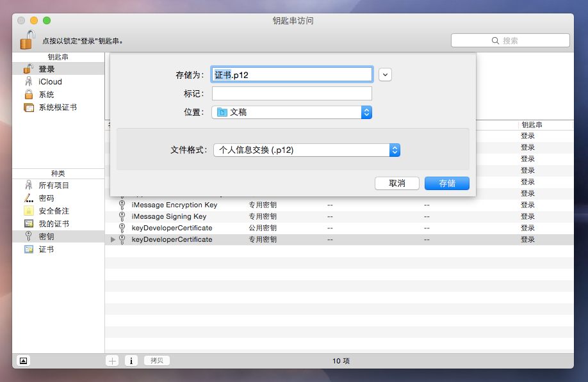Show the 密码 category
588x382 pixels.
58,198
